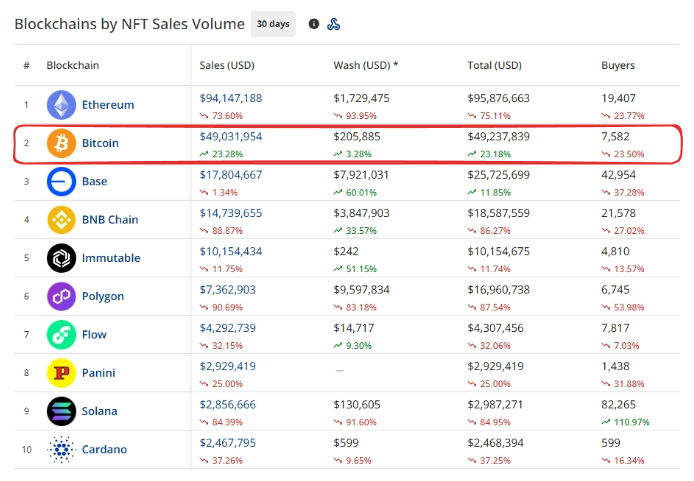Click Base wash value $7,921,031
This screenshot has height=481, width=694.
pyautogui.click(x=361, y=175)
